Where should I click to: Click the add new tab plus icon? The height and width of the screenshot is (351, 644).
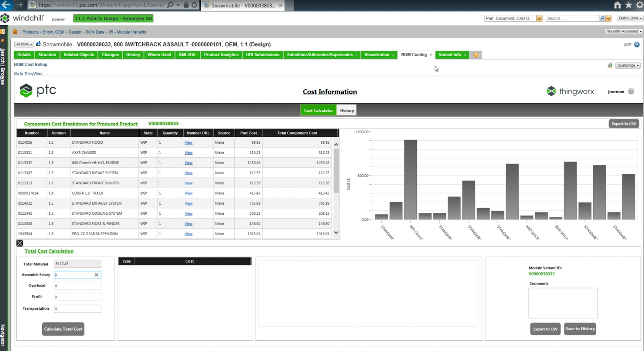pyautogui.click(x=476, y=55)
